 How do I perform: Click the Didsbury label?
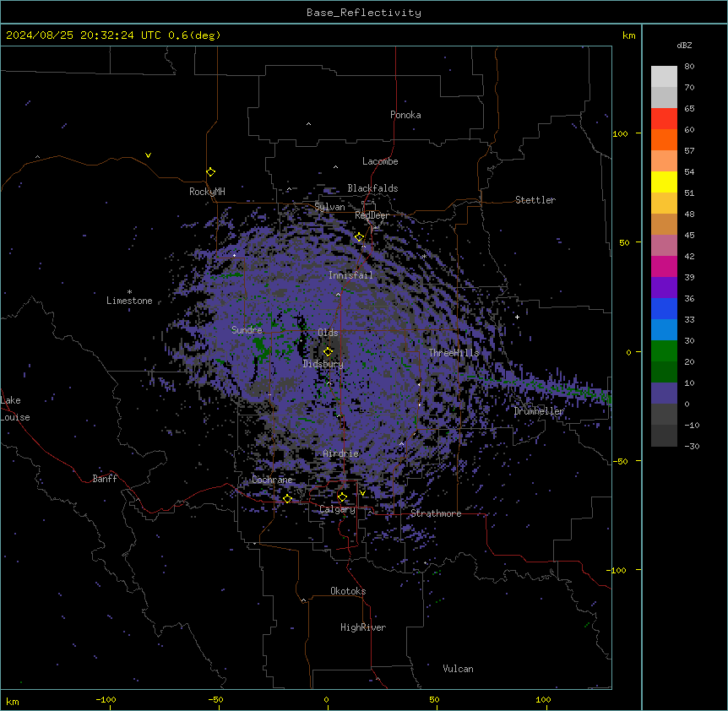(x=323, y=364)
